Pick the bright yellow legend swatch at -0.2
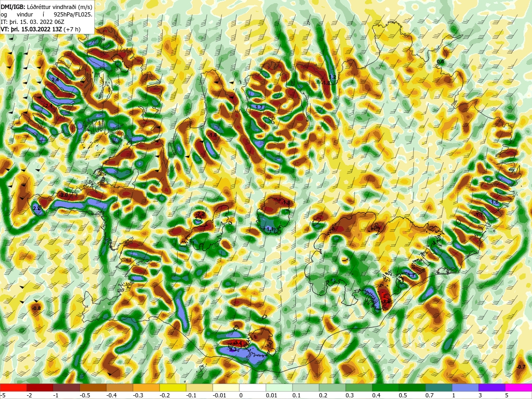The height and width of the screenshot is (399, 532). tap(173, 387)
